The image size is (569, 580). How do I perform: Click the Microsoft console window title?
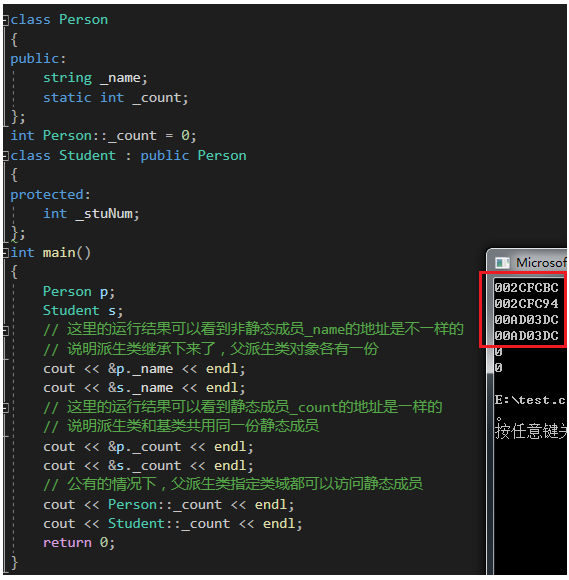coord(541,263)
